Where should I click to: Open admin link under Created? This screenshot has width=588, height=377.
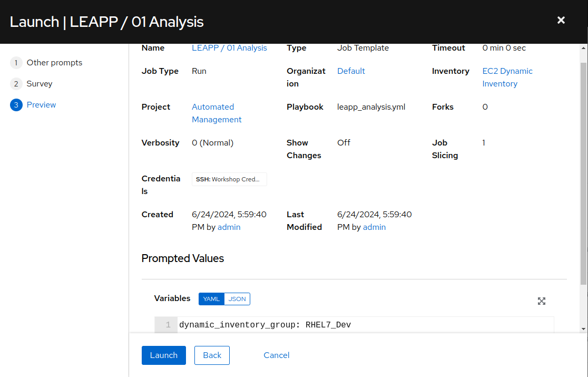229,227
